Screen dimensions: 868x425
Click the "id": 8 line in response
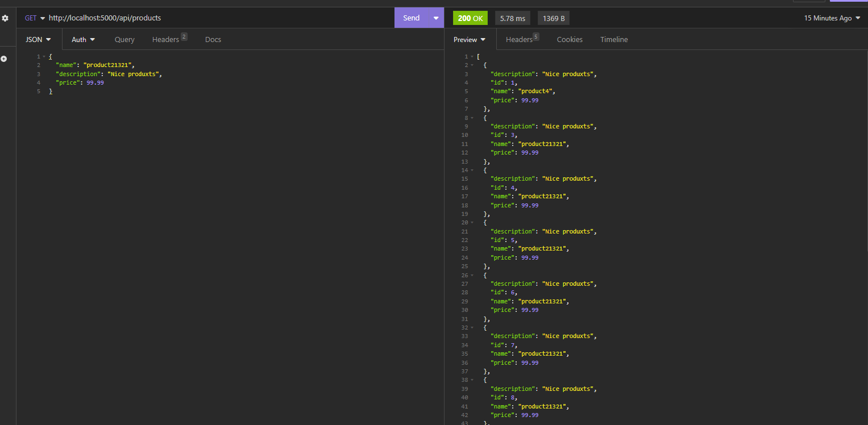(x=504, y=398)
